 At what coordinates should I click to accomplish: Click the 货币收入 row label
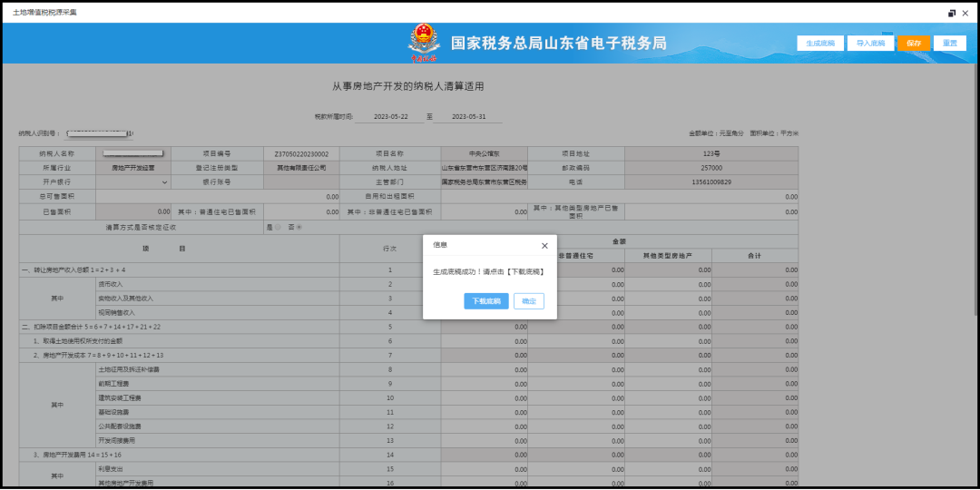point(111,284)
